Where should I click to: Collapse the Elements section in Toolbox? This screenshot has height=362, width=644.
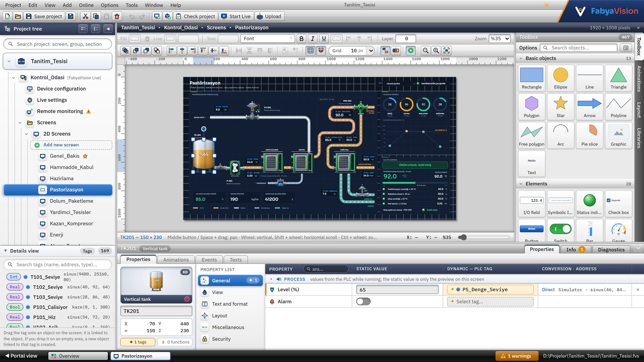[521, 184]
